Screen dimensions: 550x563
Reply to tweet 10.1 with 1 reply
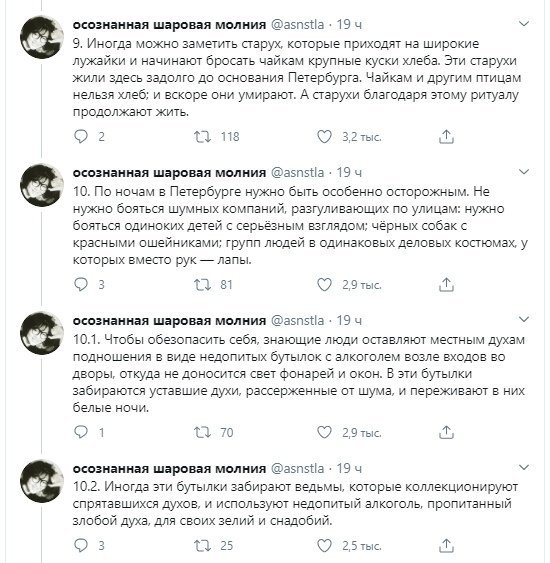(81, 432)
